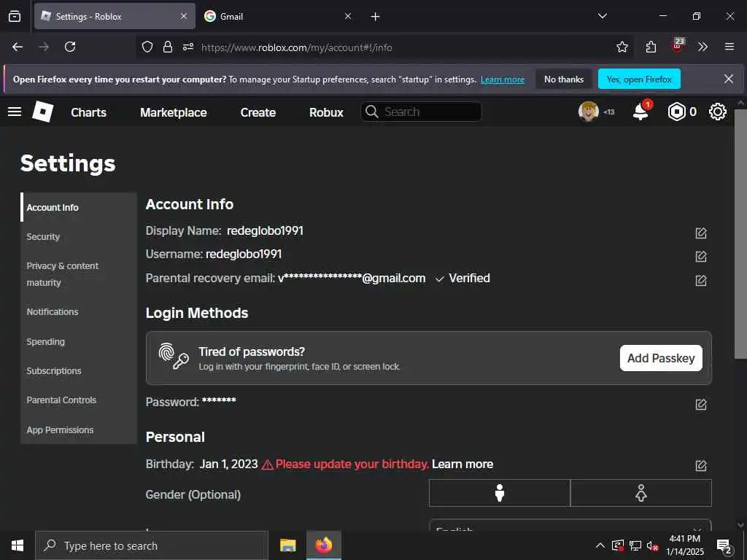Open the Firefox extensions puzzle icon
Image resolution: width=747 pixels, height=560 pixels.
[x=651, y=47]
